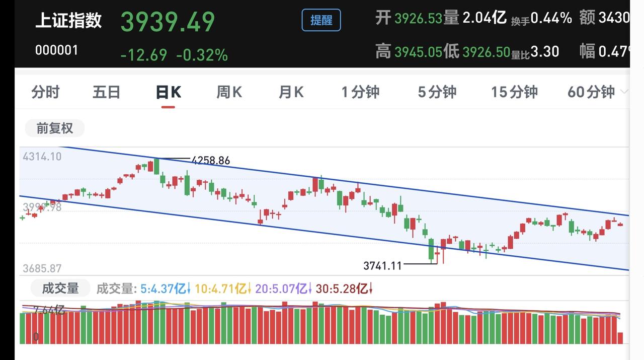Click the 上证指数 index title
The width and height of the screenshot is (644, 360).
pyautogui.click(x=68, y=21)
